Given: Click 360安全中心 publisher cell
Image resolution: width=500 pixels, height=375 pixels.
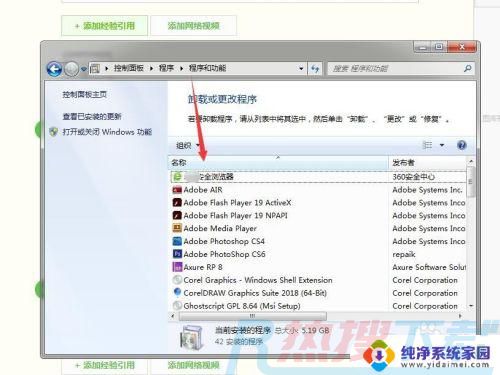Looking at the screenshot, I should tap(413, 177).
